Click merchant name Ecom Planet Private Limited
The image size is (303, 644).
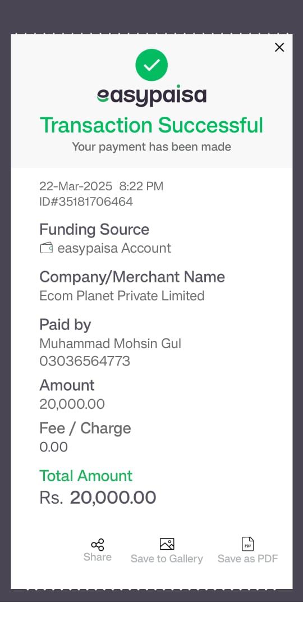pos(122,296)
